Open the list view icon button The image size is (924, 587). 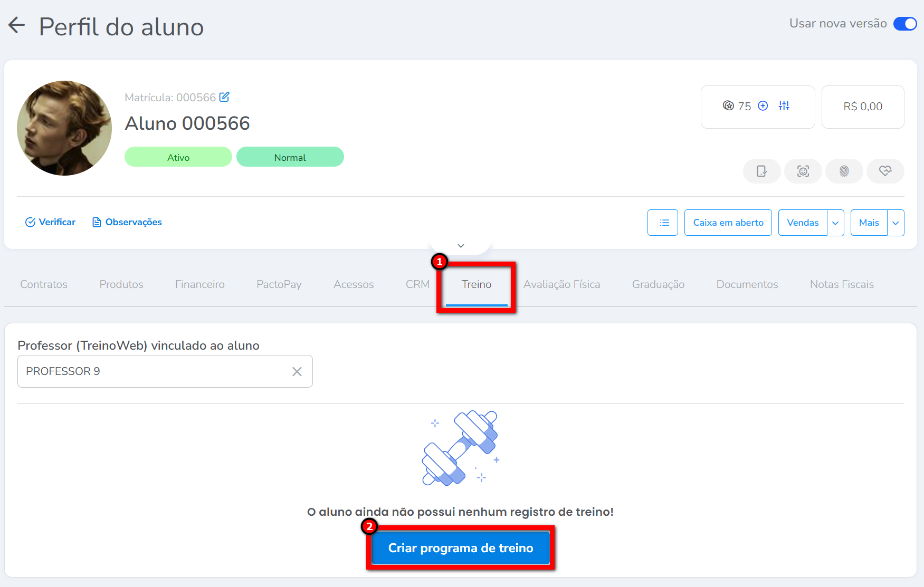coord(662,223)
